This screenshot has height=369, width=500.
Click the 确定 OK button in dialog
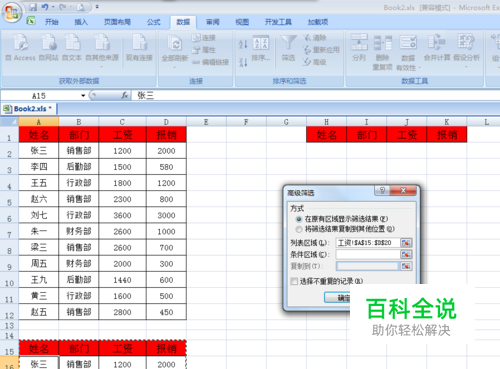click(337, 297)
